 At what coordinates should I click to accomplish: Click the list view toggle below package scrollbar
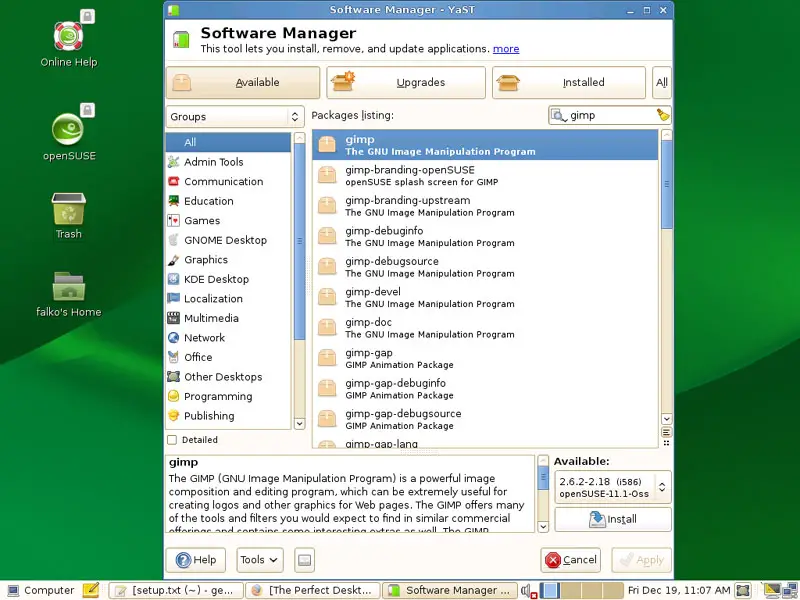pos(666,432)
